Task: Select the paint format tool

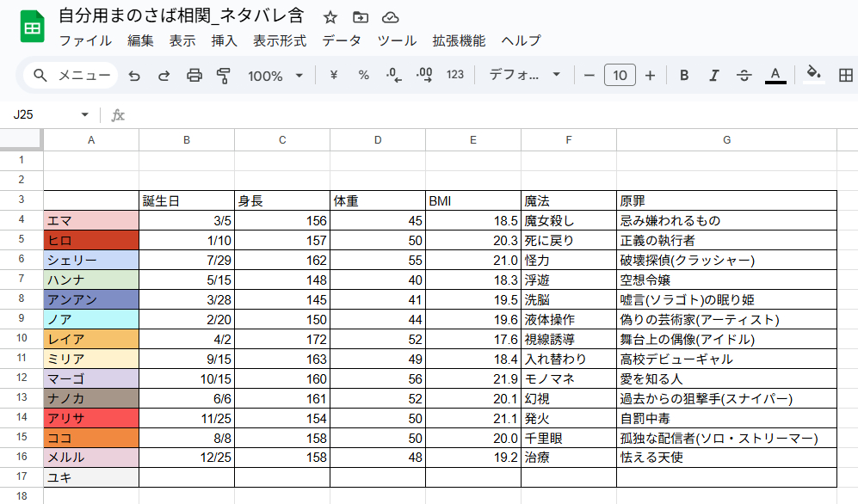Action: pos(224,76)
